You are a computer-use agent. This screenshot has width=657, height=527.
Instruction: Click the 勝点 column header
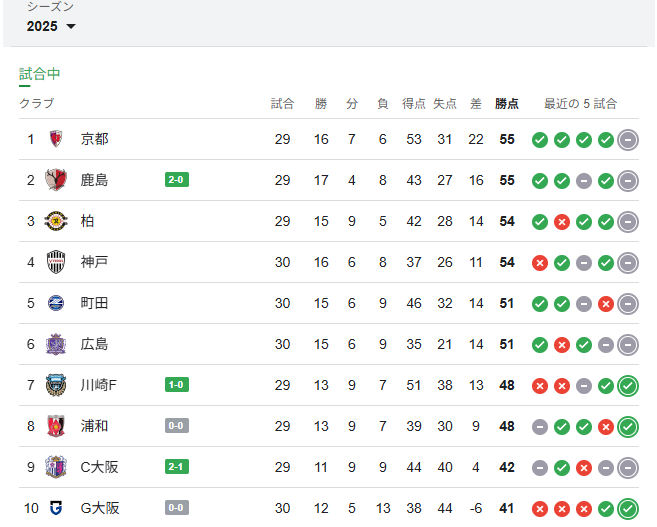[507, 103]
